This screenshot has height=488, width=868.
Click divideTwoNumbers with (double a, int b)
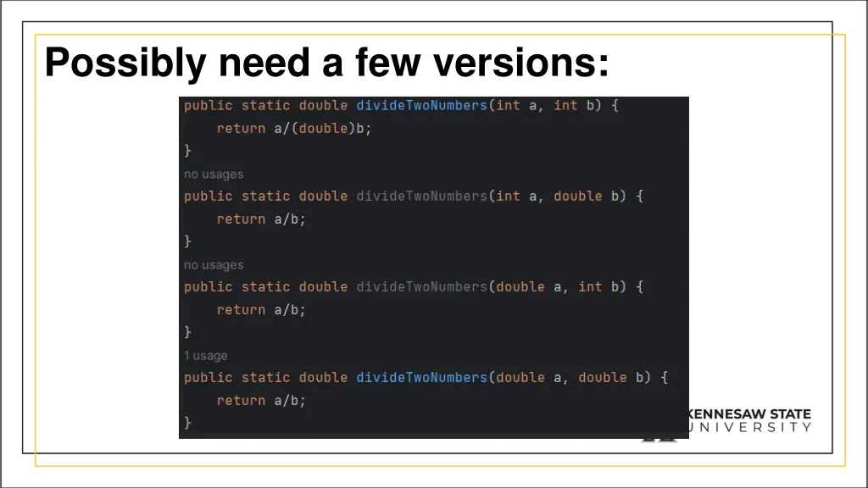[422, 286]
